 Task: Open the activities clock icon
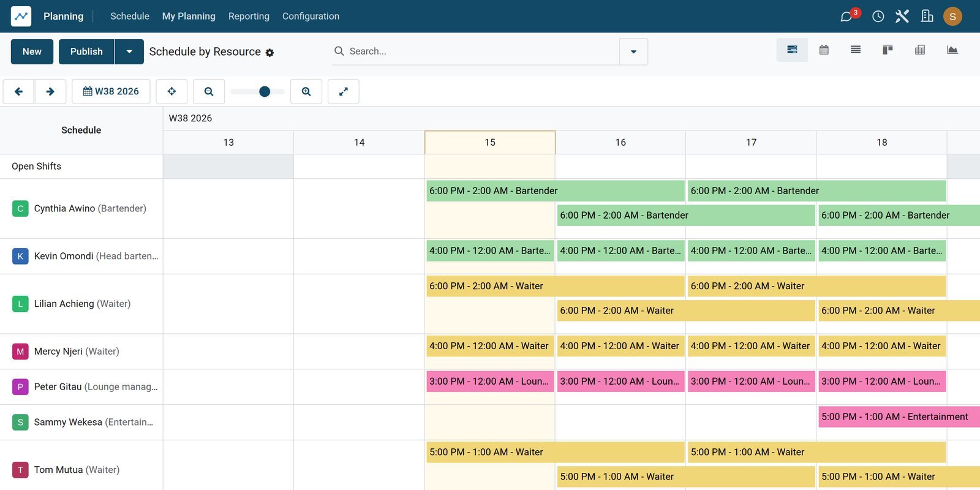878,17
